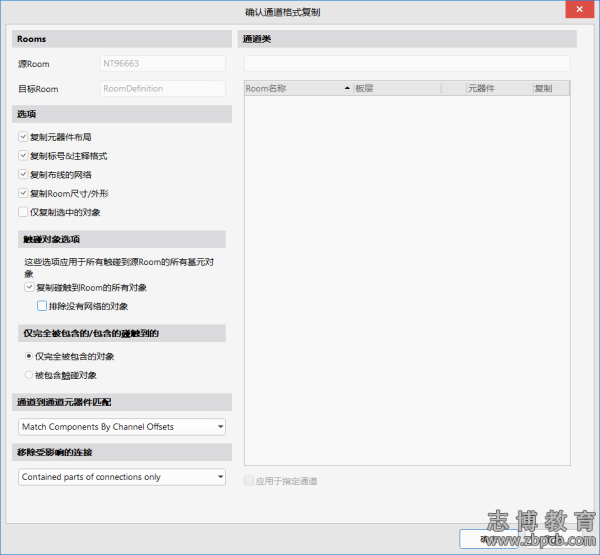Open the Match Components By Channel Offsets dropdown
Screen dimensions: 600x555
(122, 427)
